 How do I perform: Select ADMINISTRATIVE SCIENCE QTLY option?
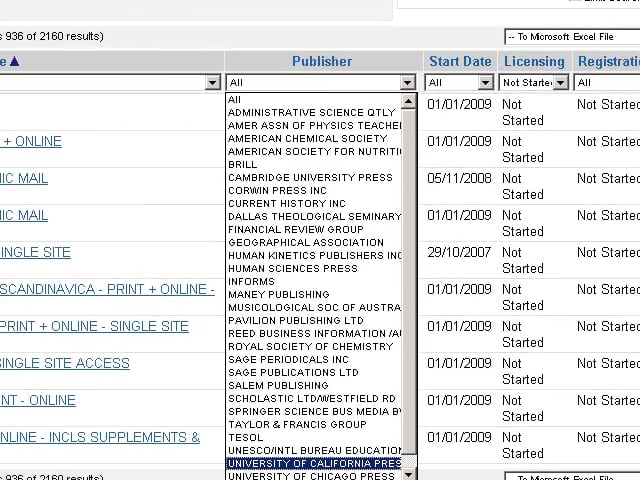coord(312,113)
